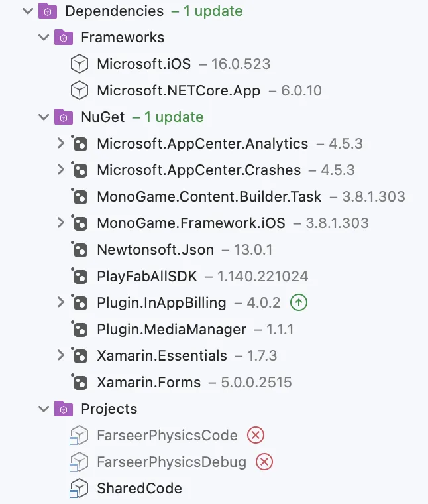
Task: Click the NuGet package icon for Newtonsoft.Json
Action: pos(80,250)
